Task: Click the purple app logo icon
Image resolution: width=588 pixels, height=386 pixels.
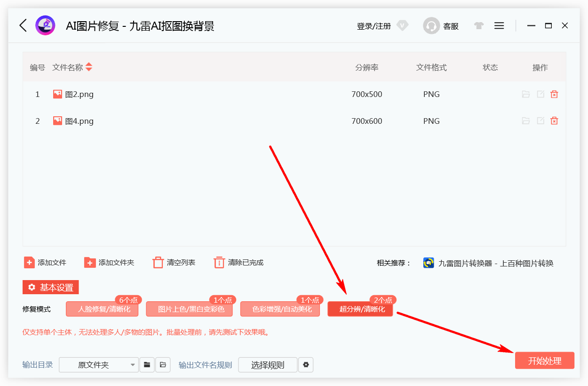Action: (x=45, y=25)
